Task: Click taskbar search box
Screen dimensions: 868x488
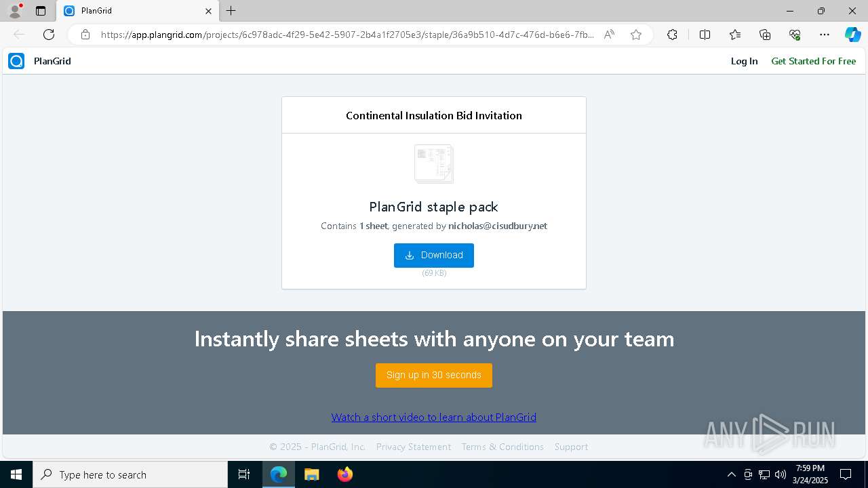Action: [x=130, y=474]
